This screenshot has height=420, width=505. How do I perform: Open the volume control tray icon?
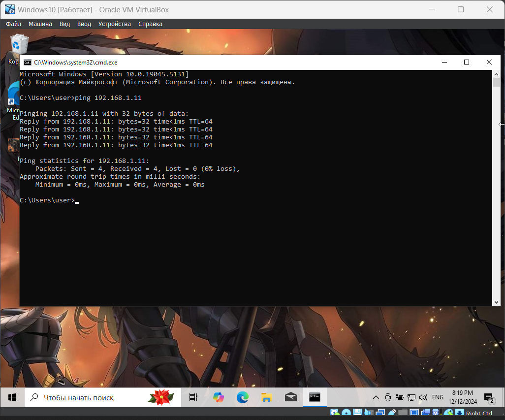[423, 397]
